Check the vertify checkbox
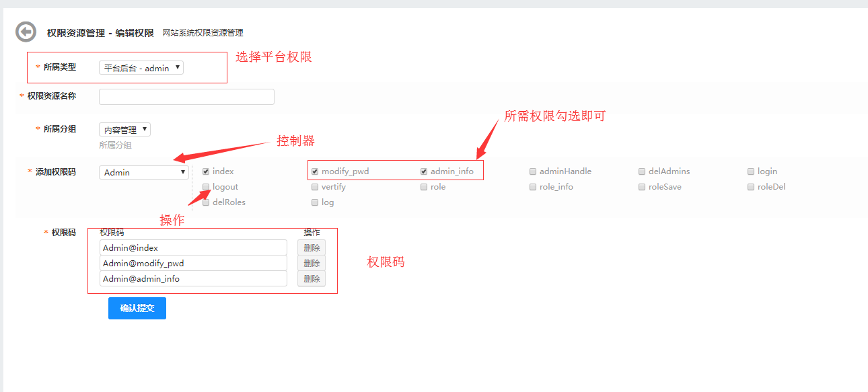The height and width of the screenshot is (392, 868). [315, 187]
